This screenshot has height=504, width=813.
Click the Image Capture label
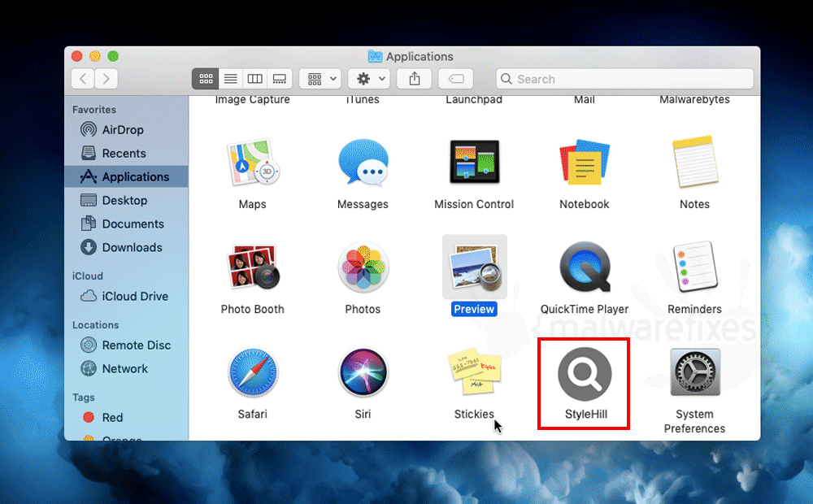pyautogui.click(x=253, y=99)
